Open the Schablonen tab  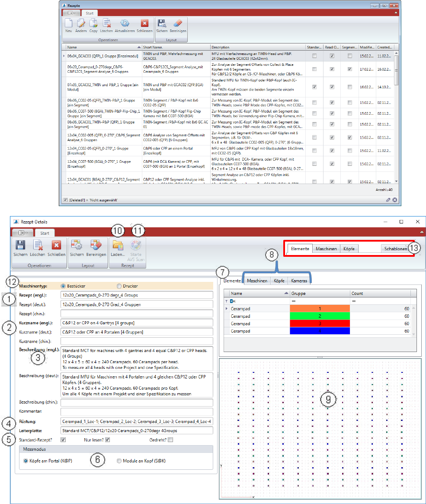pos(395,249)
